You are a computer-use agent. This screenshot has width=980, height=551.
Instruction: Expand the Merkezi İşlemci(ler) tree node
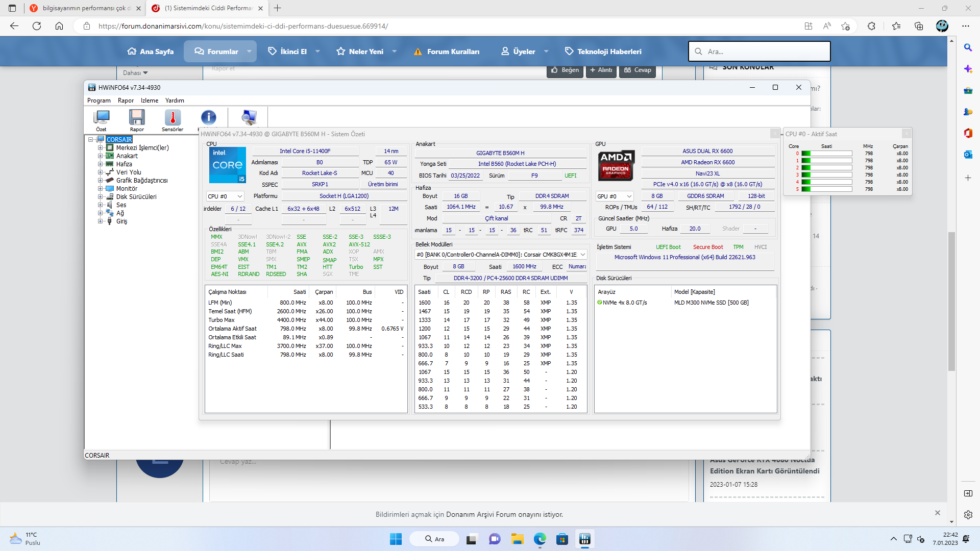[x=101, y=148]
